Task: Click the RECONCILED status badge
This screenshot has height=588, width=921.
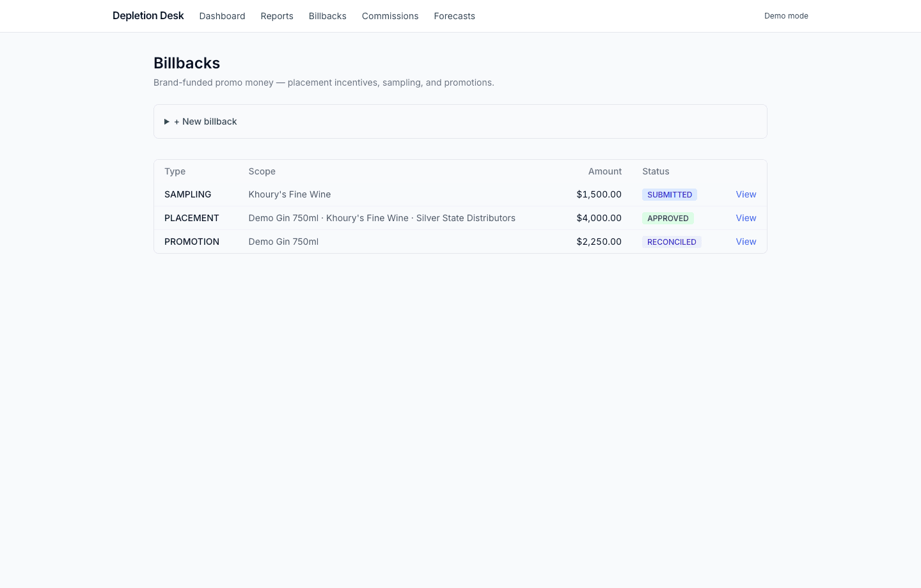Action: (x=672, y=242)
